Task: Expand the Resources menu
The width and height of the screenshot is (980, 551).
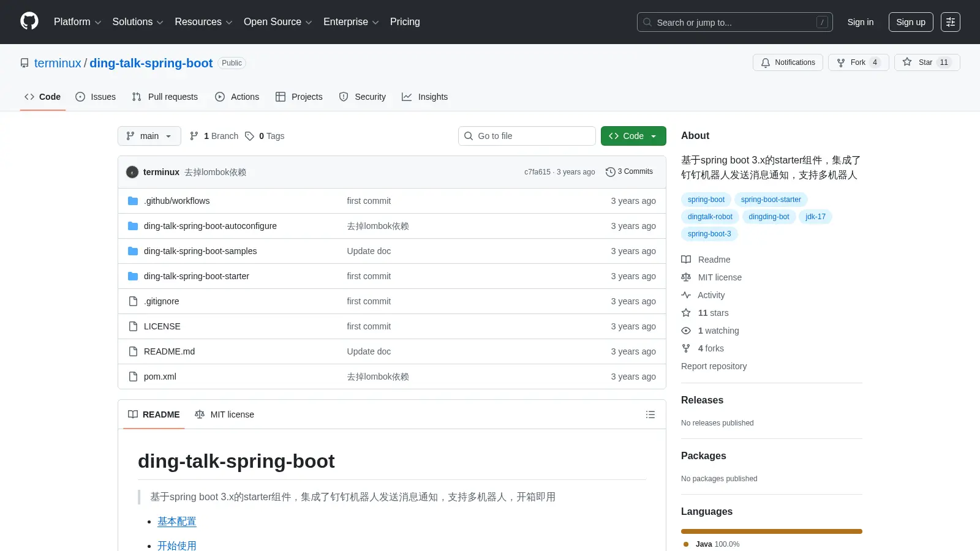Action: pos(203,22)
